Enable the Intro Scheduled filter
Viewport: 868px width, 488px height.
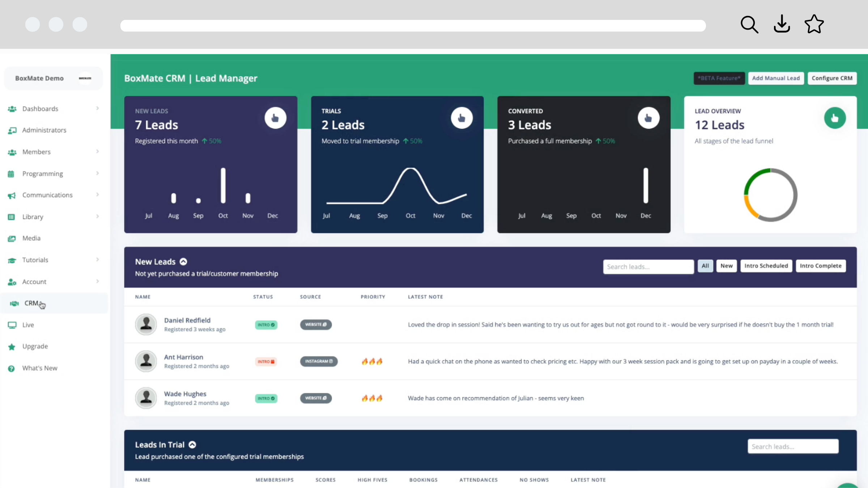[x=766, y=266]
